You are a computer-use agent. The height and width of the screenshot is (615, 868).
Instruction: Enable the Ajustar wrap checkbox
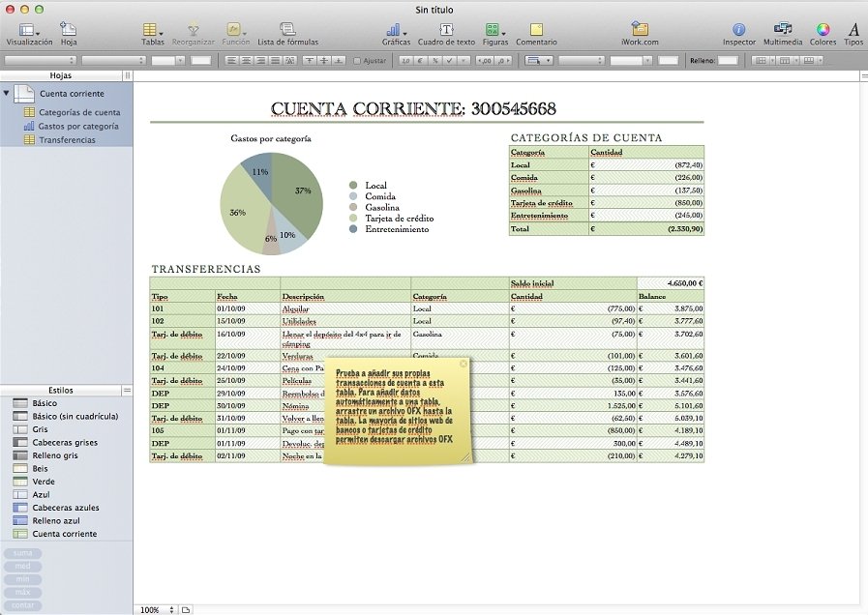(357, 61)
